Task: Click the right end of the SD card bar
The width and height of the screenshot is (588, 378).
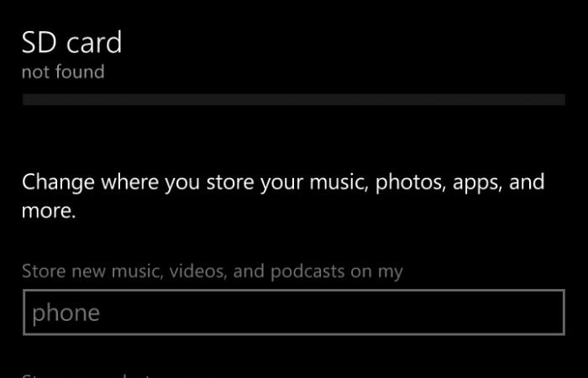Action: pyautogui.click(x=556, y=100)
